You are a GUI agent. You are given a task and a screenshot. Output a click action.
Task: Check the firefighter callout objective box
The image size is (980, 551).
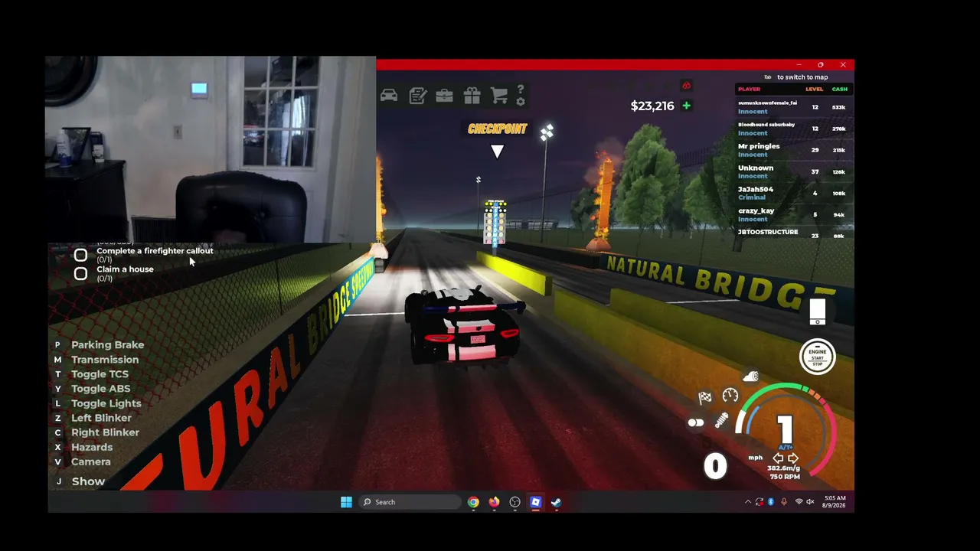pos(80,255)
